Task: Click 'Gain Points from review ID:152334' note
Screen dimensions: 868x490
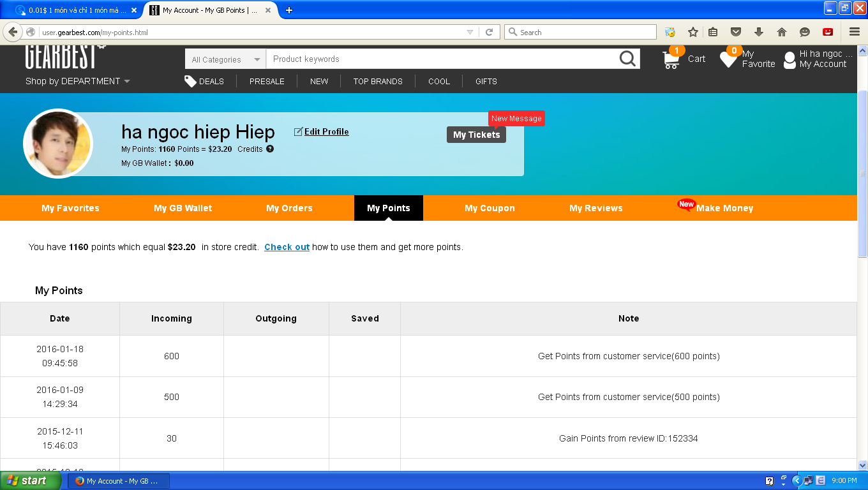Action: [x=629, y=438]
